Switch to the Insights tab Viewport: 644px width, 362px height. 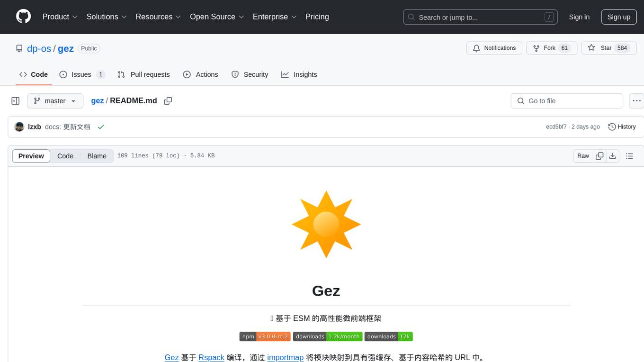[299, 74]
